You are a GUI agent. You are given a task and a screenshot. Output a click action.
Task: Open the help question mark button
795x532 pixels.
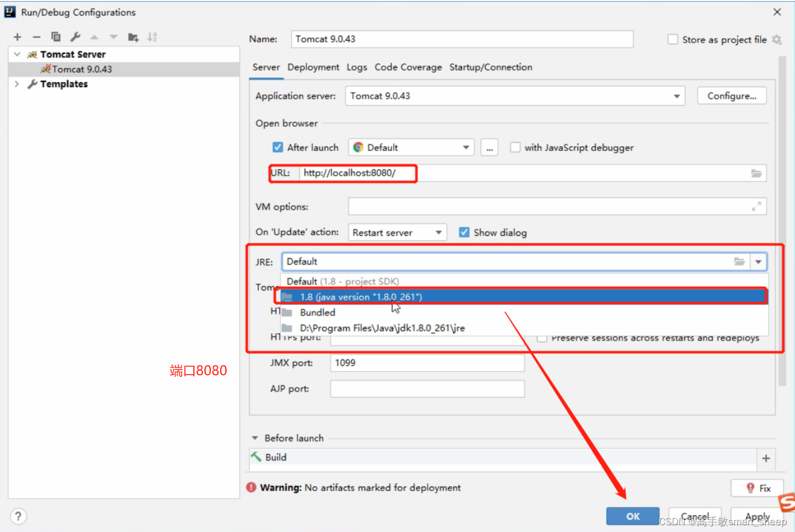(18, 516)
